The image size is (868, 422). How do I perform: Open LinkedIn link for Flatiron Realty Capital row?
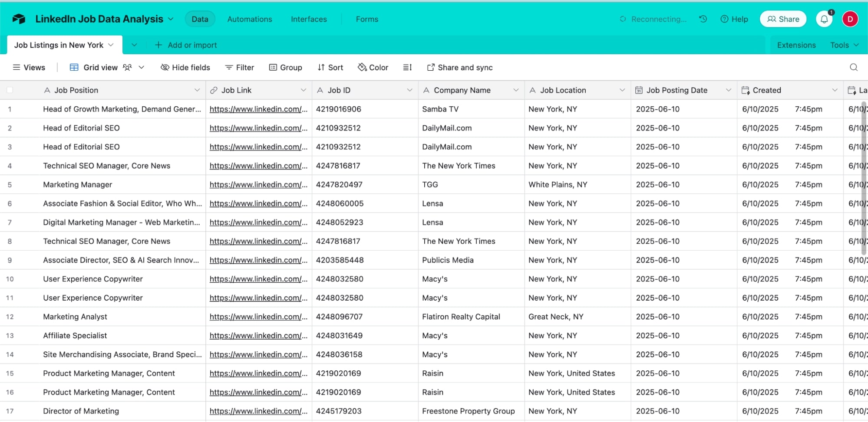click(258, 317)
